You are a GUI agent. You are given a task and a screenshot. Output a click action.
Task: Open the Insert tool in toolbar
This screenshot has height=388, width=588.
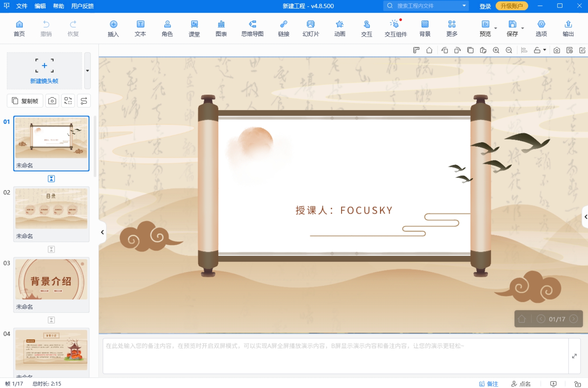tap(113, 28)
